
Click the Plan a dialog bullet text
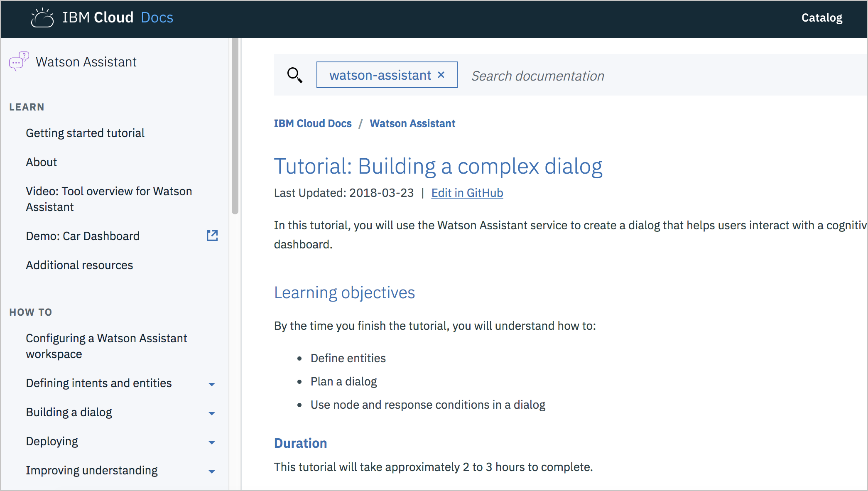point(343,381)
